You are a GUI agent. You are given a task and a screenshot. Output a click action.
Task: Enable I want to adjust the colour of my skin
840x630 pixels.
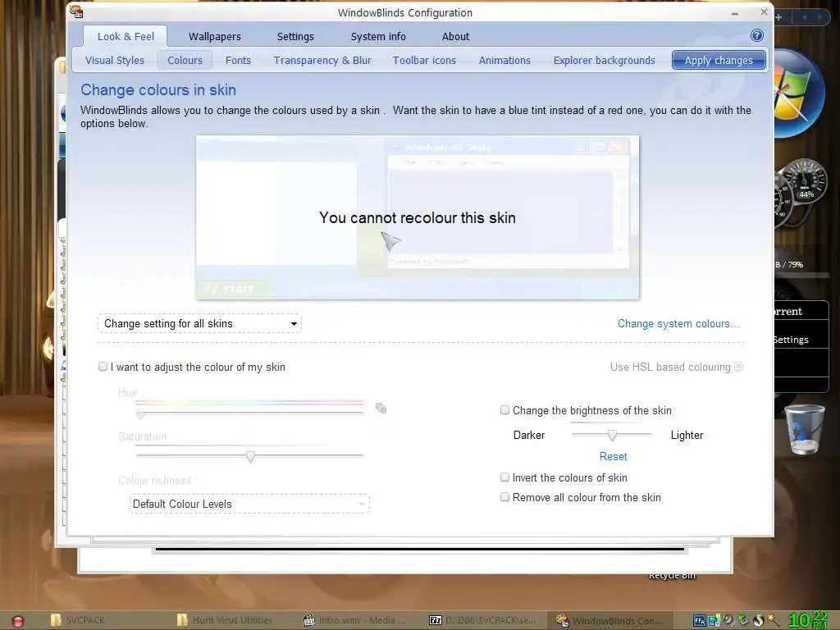[x=103, y=367]
